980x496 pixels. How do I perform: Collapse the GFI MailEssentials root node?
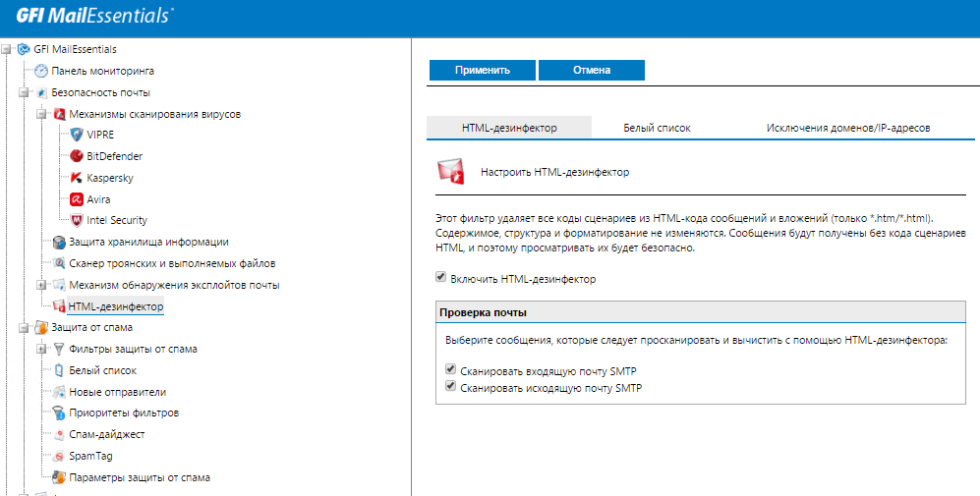click(6, 49)
